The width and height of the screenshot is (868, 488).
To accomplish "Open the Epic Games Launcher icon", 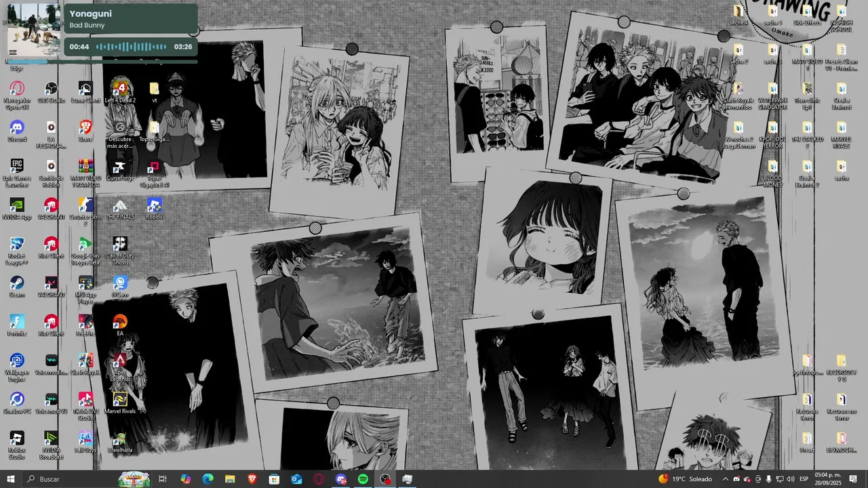I will click(17, 174).
